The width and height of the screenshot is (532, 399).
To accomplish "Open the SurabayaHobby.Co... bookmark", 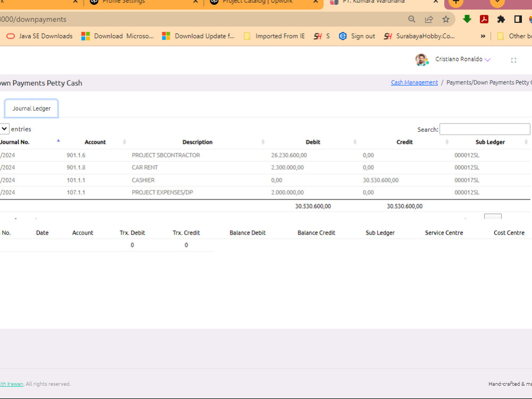I will (x=419, y=36).
